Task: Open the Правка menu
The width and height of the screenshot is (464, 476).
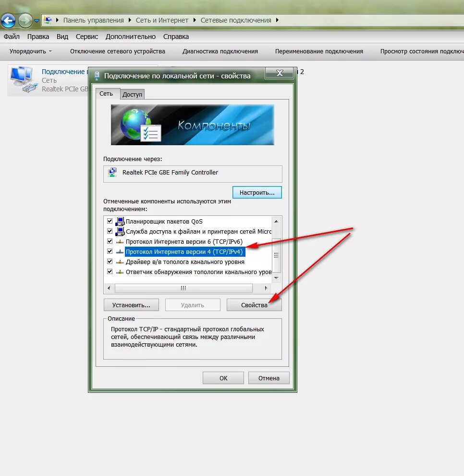Action: point(38,37)
